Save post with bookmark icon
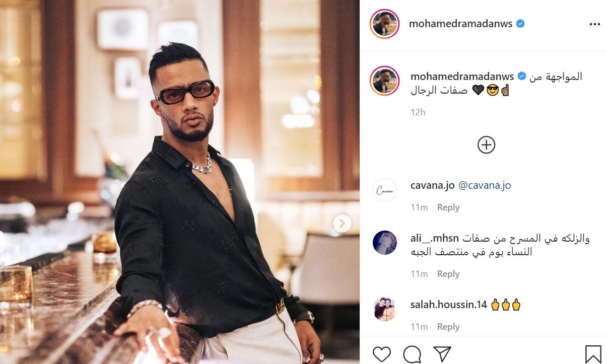Viewport: 607px width, 364px height. tap(593, 354)
